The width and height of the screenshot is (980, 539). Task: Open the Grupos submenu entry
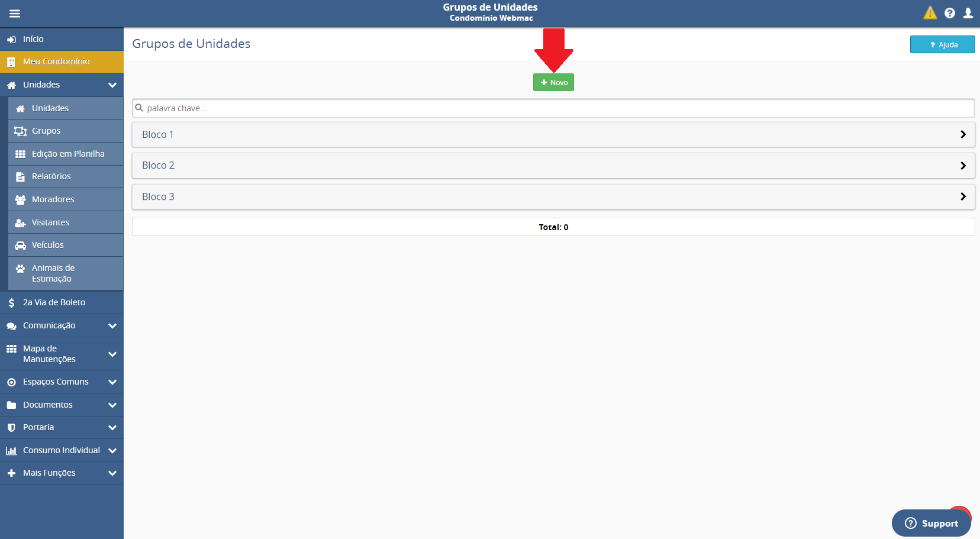[66, 131]
